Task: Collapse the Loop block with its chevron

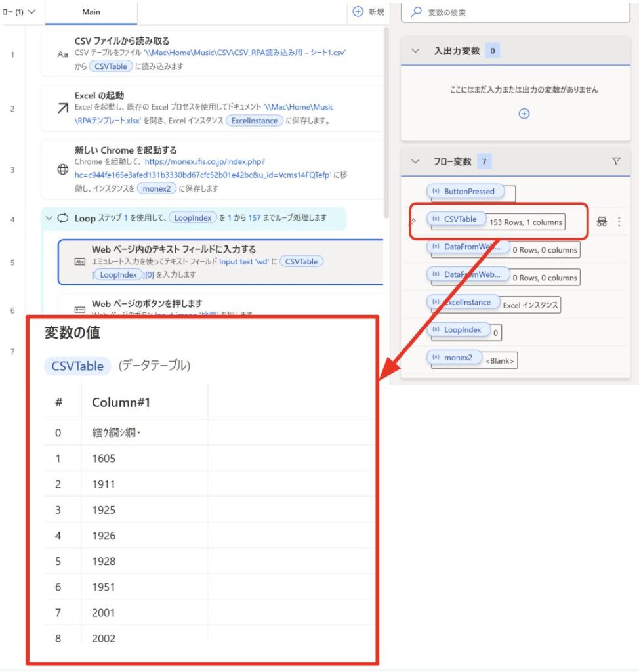Action: coord(49,218)
